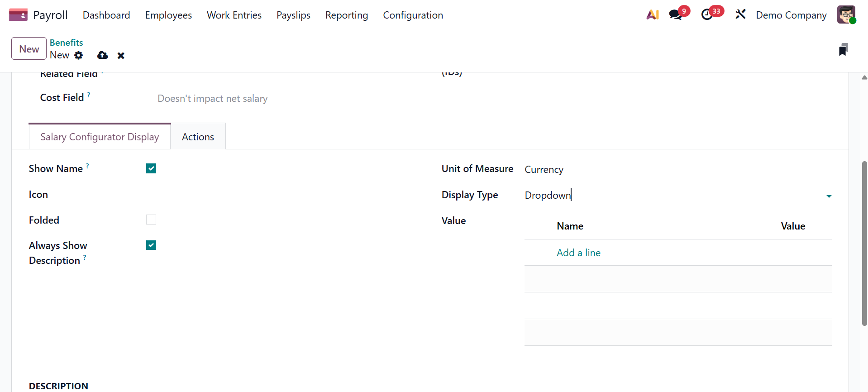The height and width of the screenshot is (392, 868).
Task: Save the record using the cloud upload icon
Action: tap(103, 55)
